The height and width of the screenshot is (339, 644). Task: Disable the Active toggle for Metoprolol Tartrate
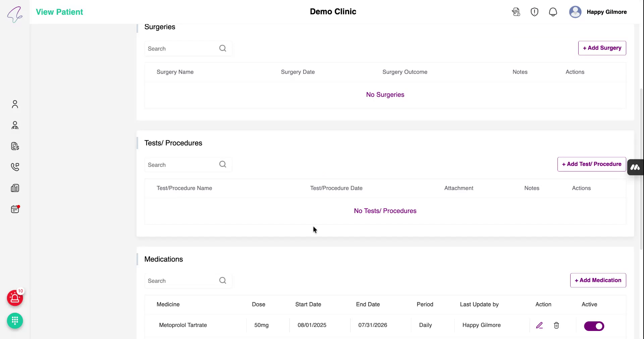594,326
